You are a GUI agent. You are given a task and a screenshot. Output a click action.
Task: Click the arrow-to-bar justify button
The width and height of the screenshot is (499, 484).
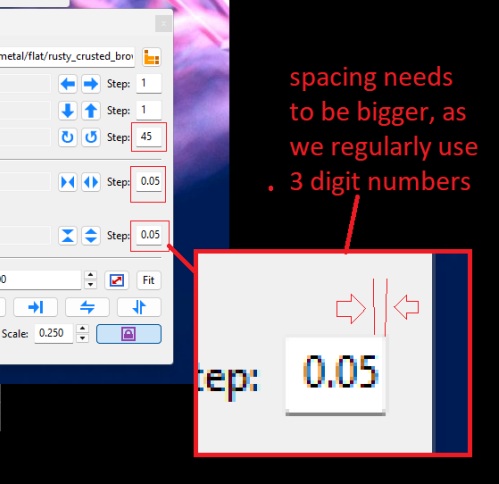[35, 307]
